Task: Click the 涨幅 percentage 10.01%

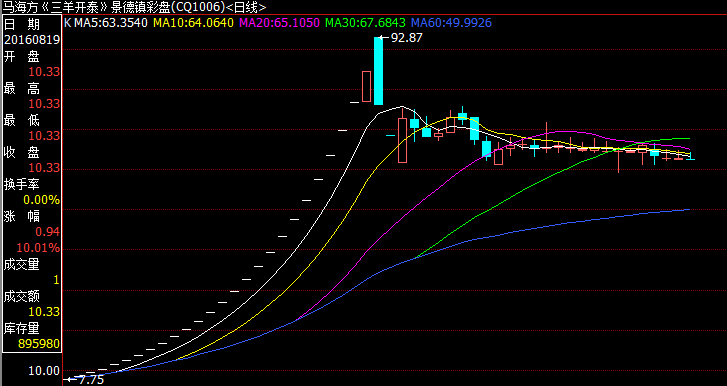Action: tap(38, 248)
